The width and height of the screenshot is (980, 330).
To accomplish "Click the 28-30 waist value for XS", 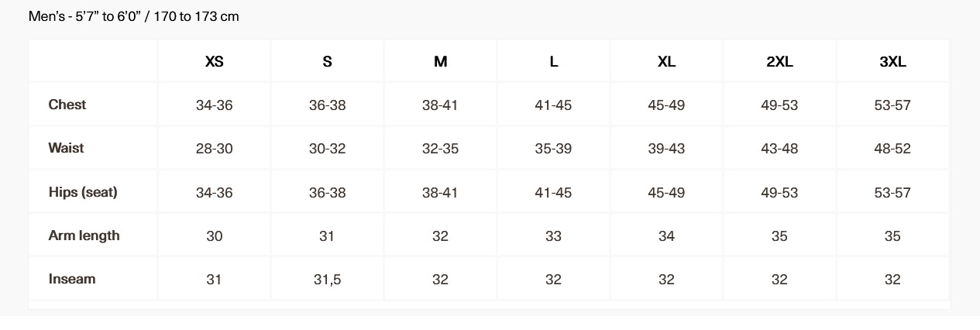I will click(215, 149).
